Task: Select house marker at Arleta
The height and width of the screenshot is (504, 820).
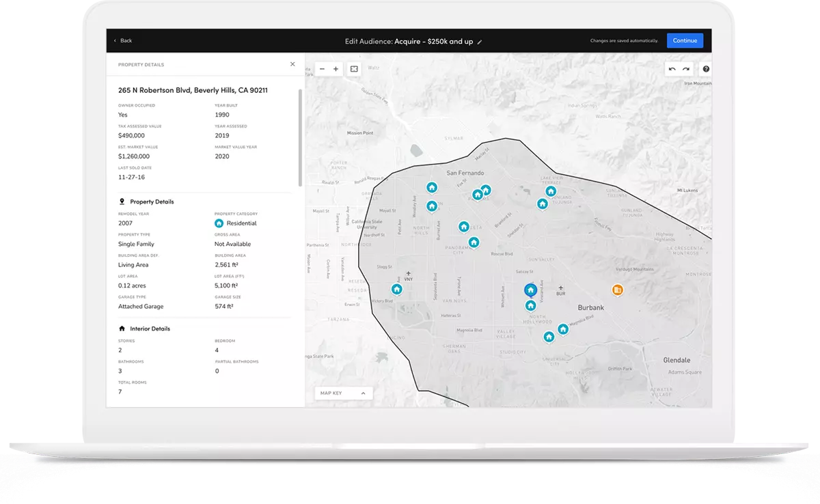Action: pyautogui.click(x=464, y=226)
